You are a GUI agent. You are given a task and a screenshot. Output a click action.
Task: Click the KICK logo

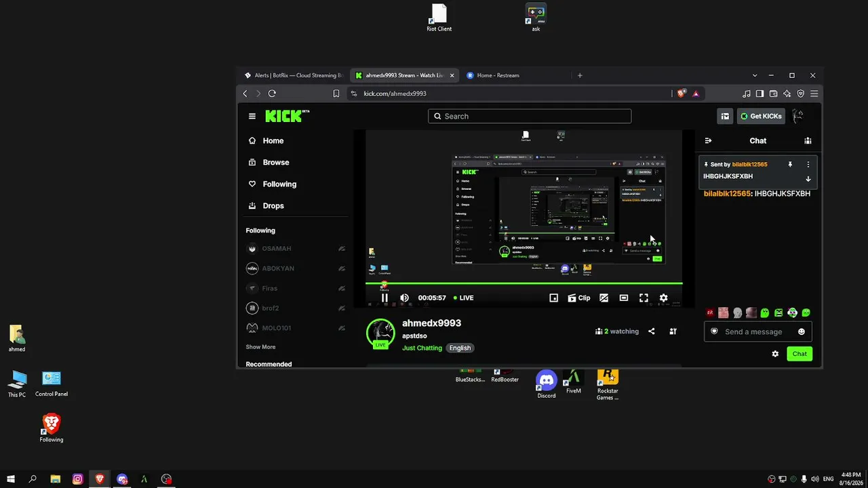[x=287, y=116]
